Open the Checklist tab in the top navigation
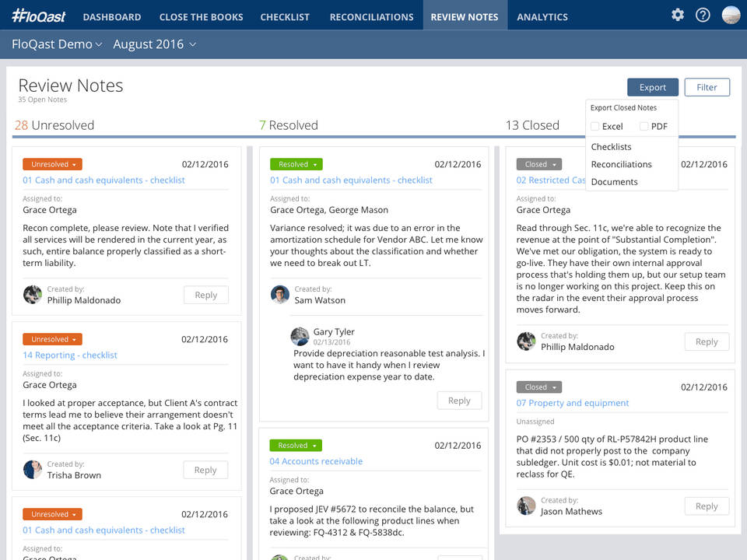The width and height of the screenshot is (747, 560). click(285, 17)
